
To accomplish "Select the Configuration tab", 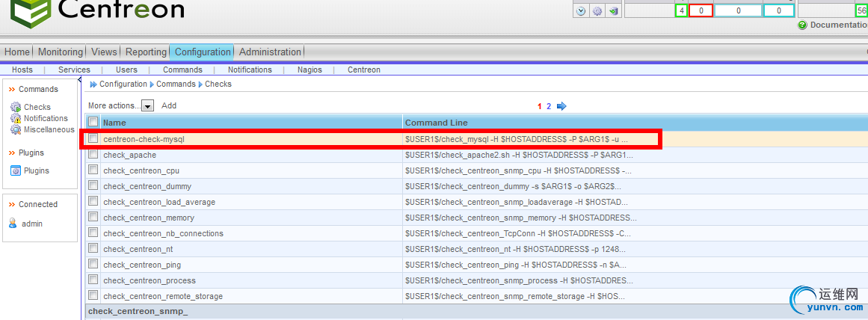I will click(203, 52).
